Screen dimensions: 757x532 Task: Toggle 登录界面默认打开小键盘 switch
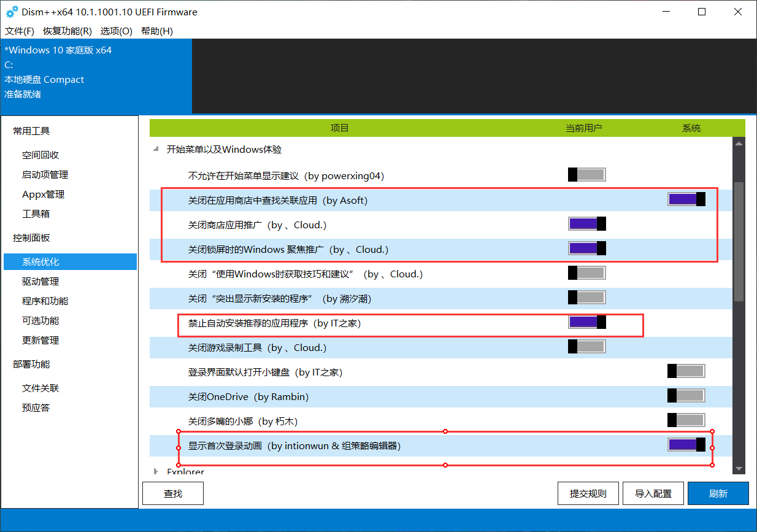pos(686,371)
